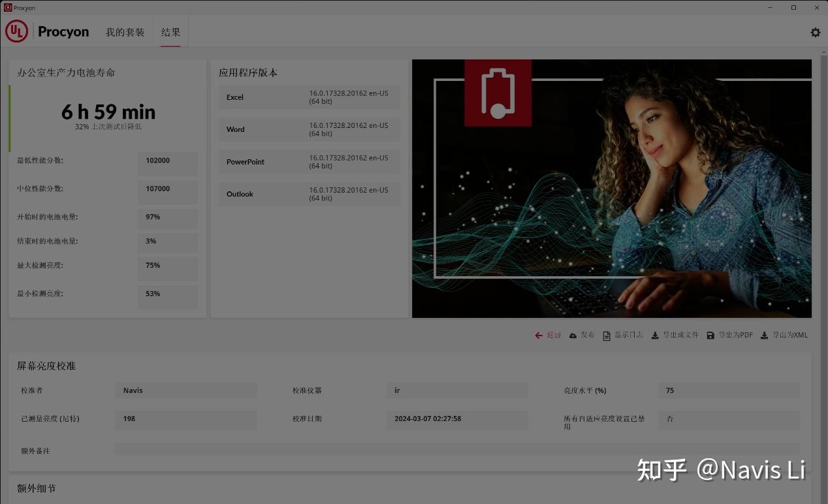Click the 返回 back arrow

[x=548, y=335]
